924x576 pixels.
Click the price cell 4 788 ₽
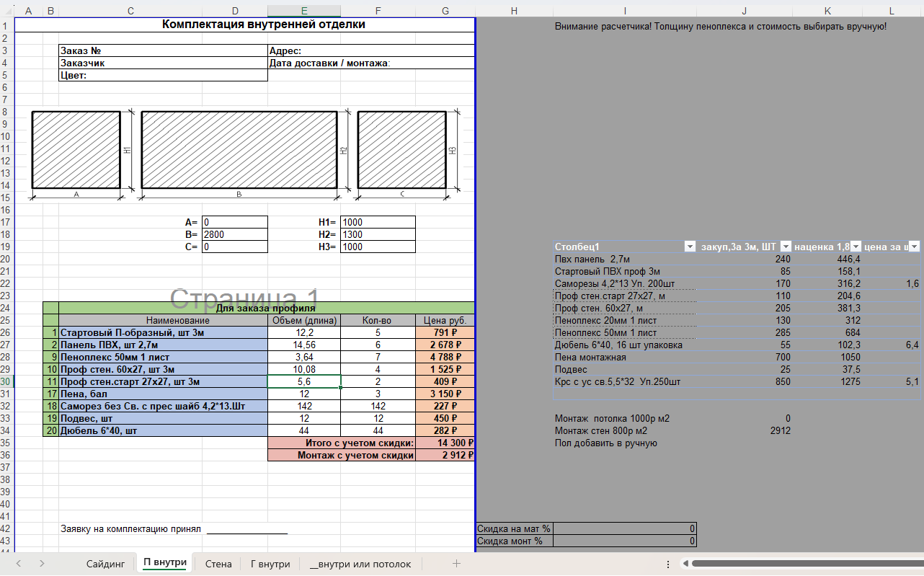[445, 357]
